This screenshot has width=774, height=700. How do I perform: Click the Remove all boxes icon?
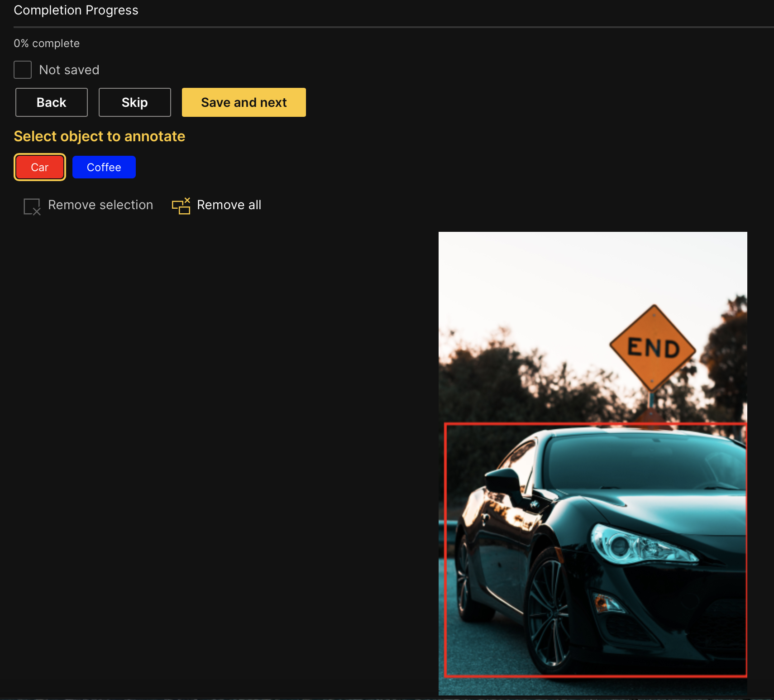pos(181,206)
